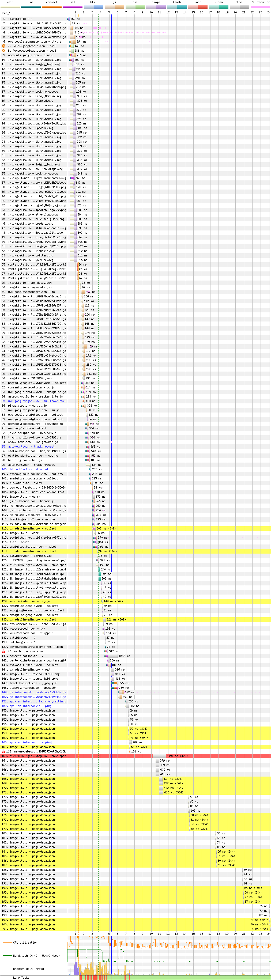The width and height of the screenshot is (271, 980).
Task: Open request 85 www.googletagmanager sw_iframe.html link
Action: point(36,401)
